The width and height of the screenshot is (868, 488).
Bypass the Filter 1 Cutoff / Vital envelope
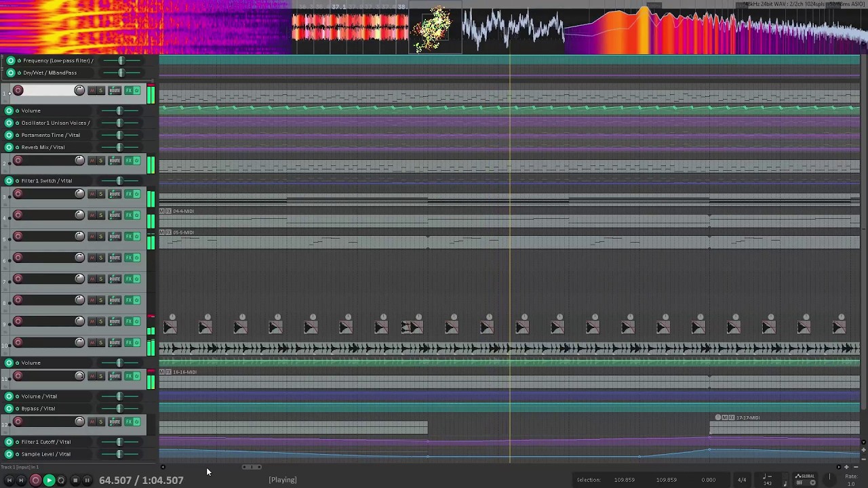[x=18, y=442]
